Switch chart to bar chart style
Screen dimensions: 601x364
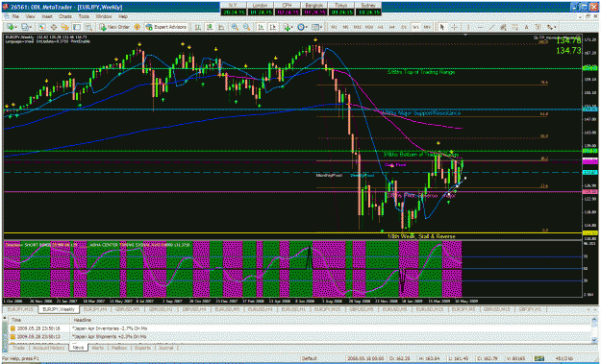point(198,27)
